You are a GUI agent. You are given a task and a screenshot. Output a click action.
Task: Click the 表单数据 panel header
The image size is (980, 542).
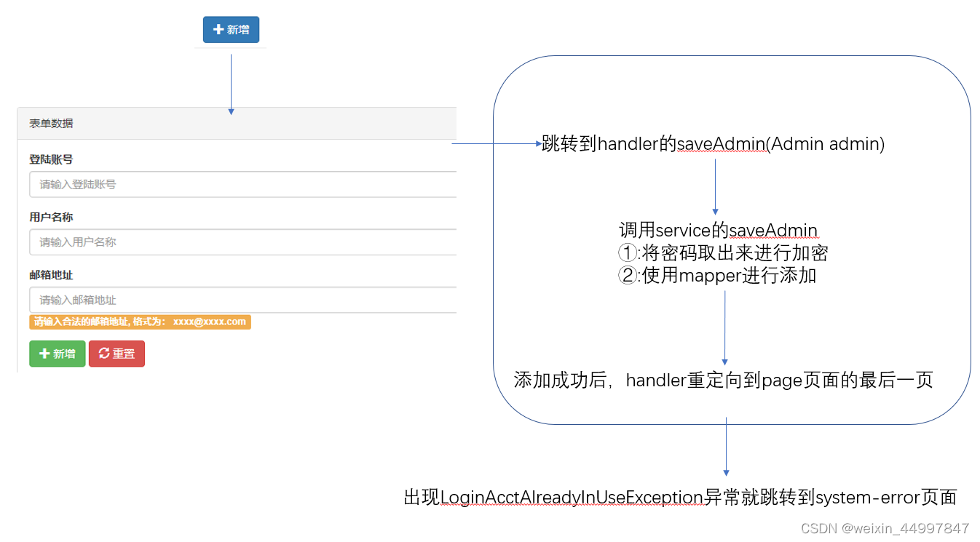pos(237,124)
